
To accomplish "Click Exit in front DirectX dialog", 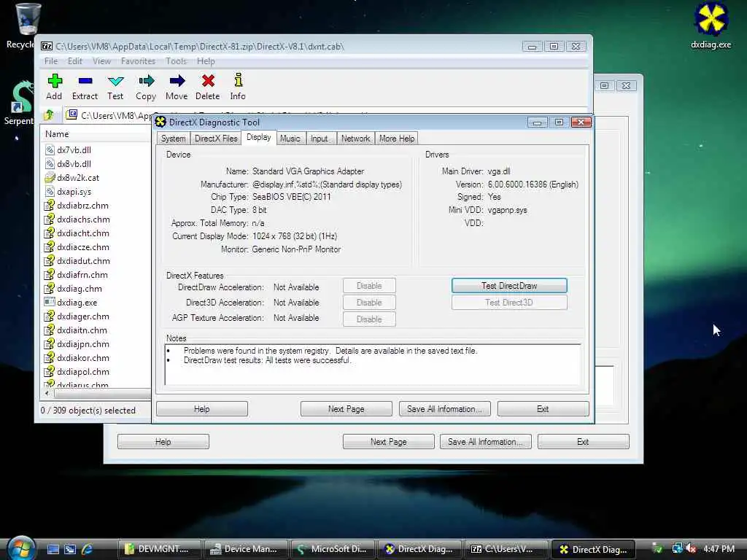I will click(543, 409).
